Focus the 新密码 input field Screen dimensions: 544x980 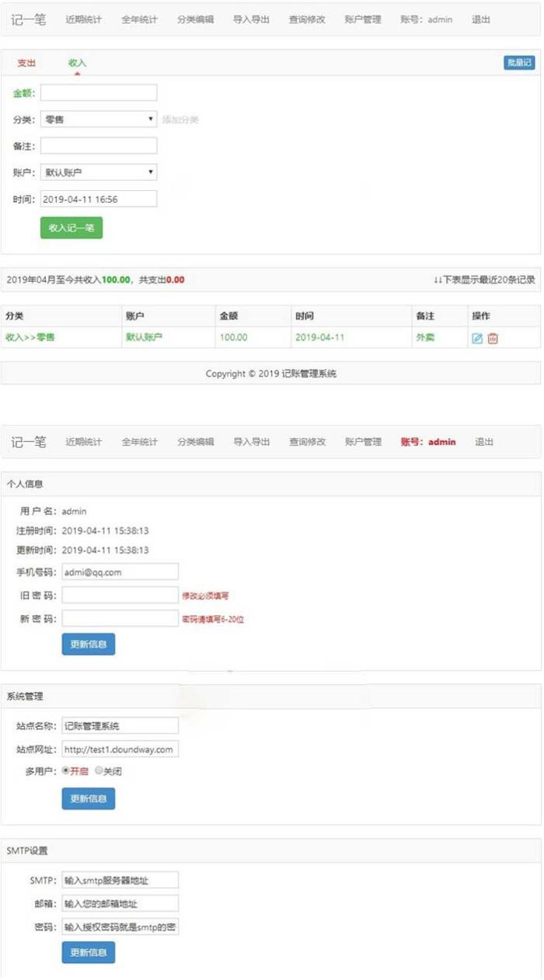coord(120,618)
